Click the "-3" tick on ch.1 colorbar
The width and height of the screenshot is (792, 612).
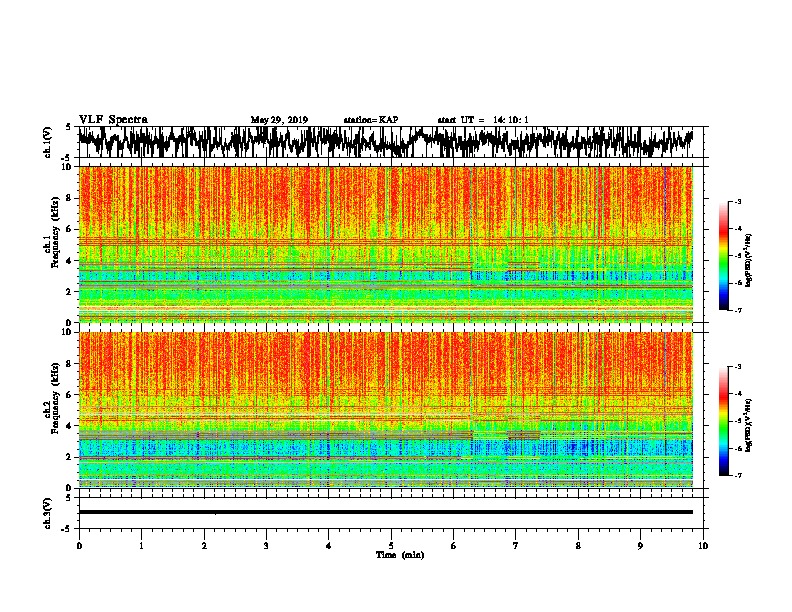pyautogui.click(x=737, y=202)
